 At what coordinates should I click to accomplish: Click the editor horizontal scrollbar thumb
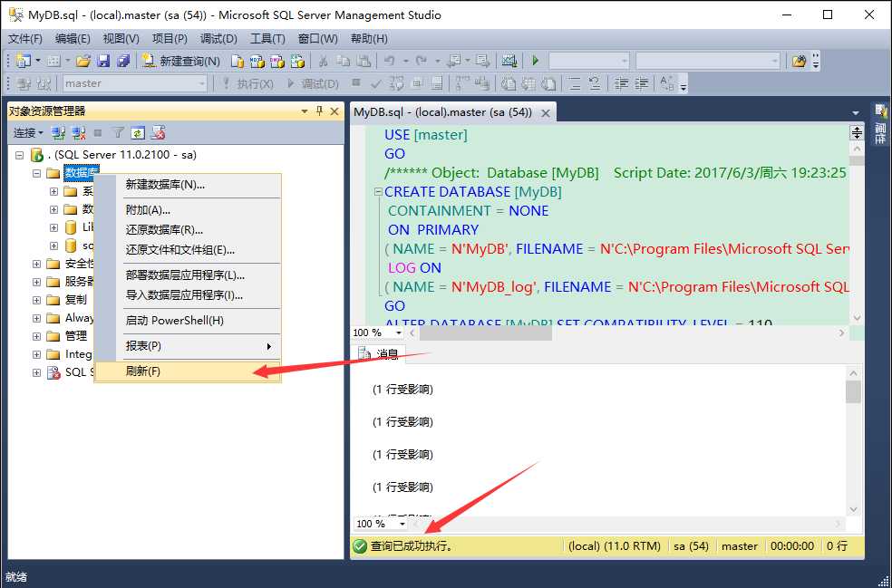tap(485, 333)
